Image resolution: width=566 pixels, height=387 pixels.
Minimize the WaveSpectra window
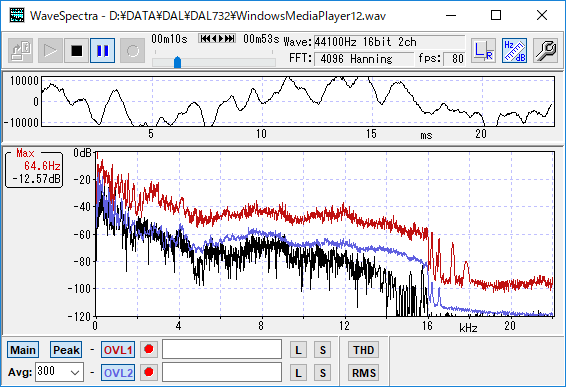451,15
